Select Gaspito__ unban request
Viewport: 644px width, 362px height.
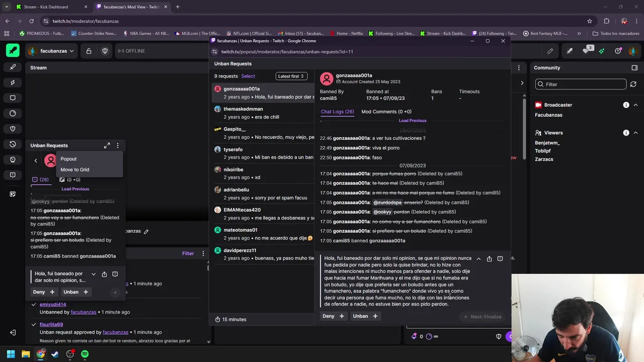coord(262,133)
